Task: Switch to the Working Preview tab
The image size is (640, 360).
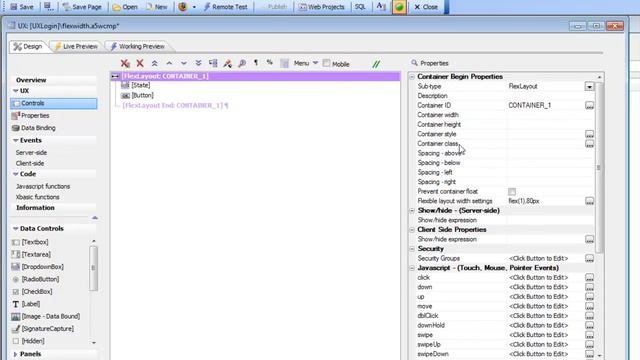Action: click(138, 47)
